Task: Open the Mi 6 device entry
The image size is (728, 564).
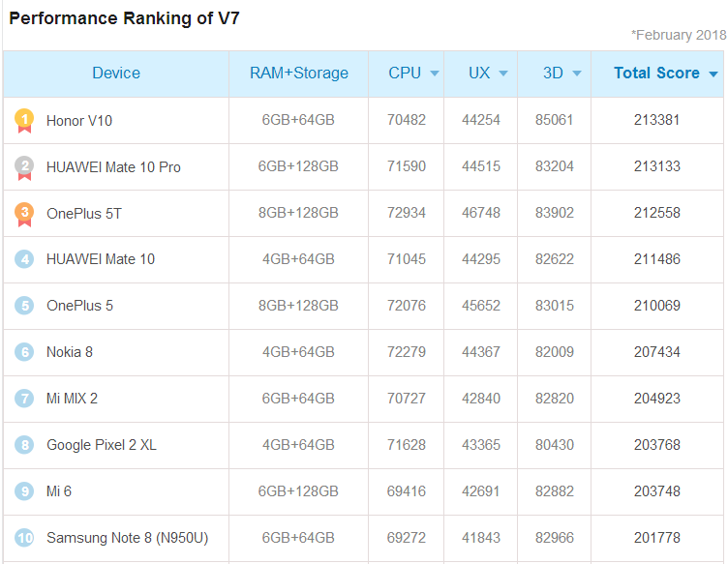Action: click(x=58, y=491)
